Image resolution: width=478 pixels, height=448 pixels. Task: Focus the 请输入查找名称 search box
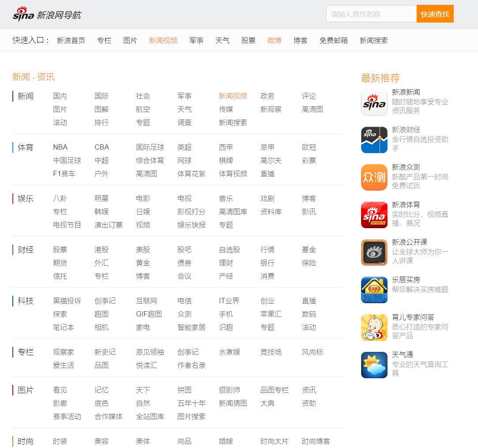[x=371, y=14]
